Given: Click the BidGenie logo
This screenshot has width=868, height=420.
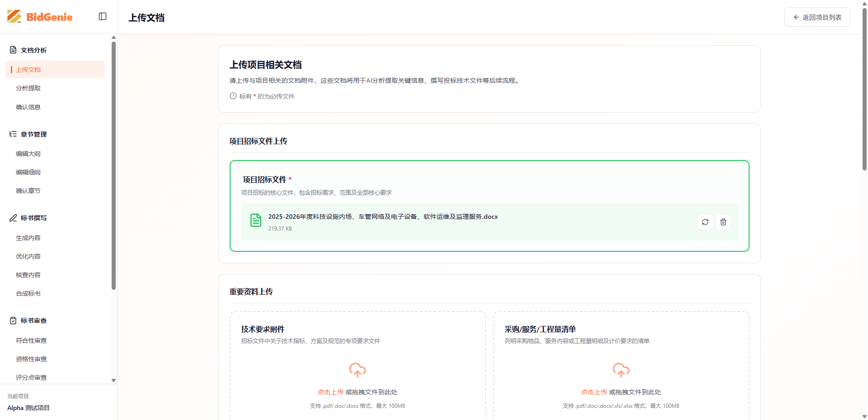Looking at the screenshot, I should coord(40,17).
